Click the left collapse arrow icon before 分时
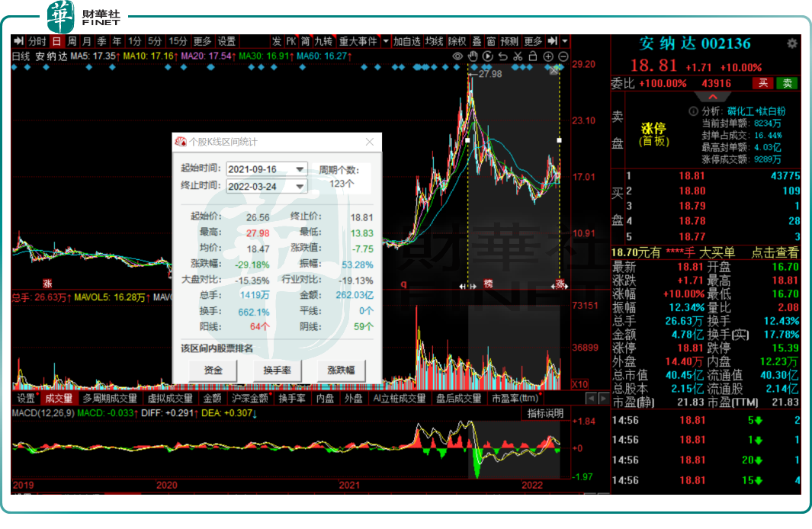The width and height of the screenshot is (812, 529). point(18,41)
